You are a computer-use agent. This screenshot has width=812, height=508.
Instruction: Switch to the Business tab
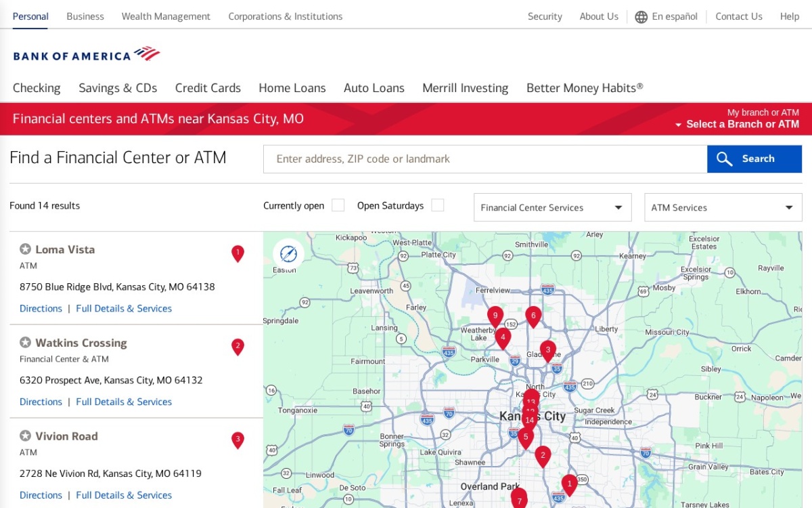coord(85,16)
